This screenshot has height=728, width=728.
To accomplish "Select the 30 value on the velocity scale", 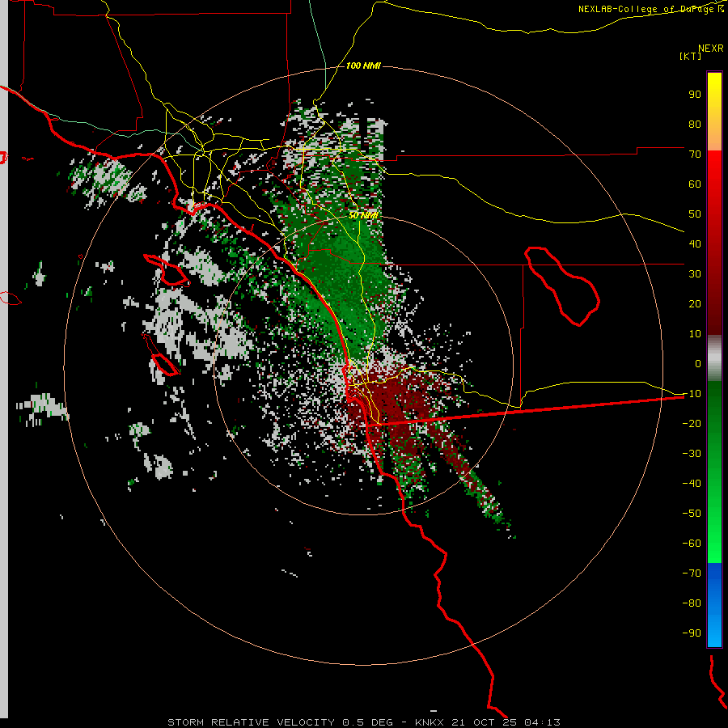I will point(695,274).
